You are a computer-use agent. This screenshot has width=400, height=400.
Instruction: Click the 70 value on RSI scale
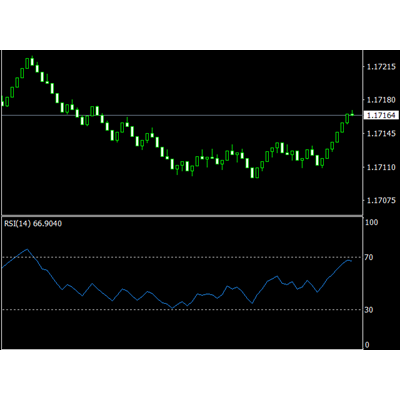pyautogui.click(x=369, y=257)
